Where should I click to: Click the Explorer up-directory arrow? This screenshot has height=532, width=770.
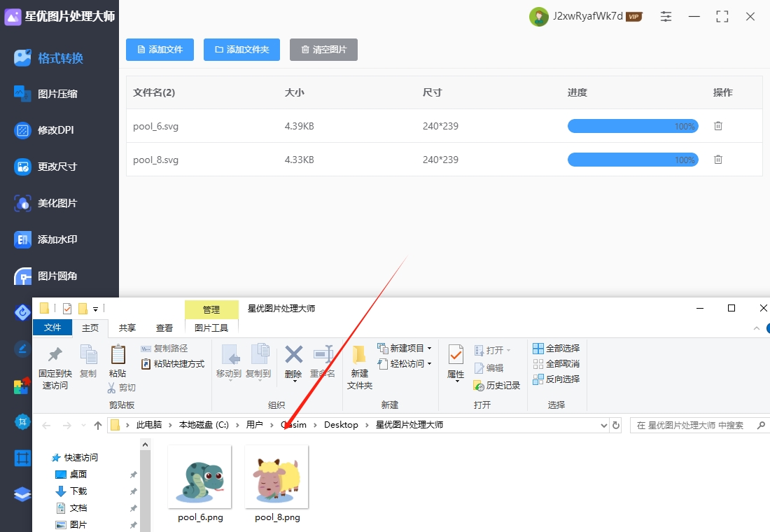click(98, 426)
